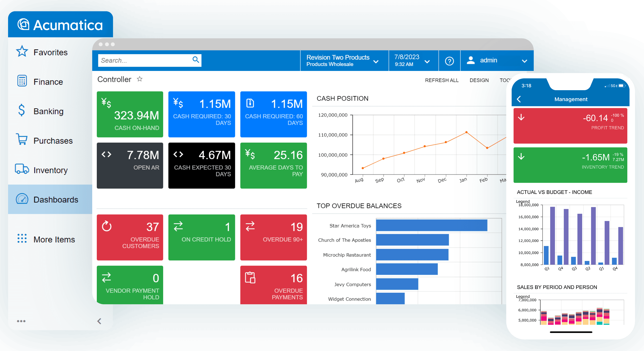Tap the -60.14 Profit Trend value
This screenshot has height=351, width=644.
(x=595, y=118)
